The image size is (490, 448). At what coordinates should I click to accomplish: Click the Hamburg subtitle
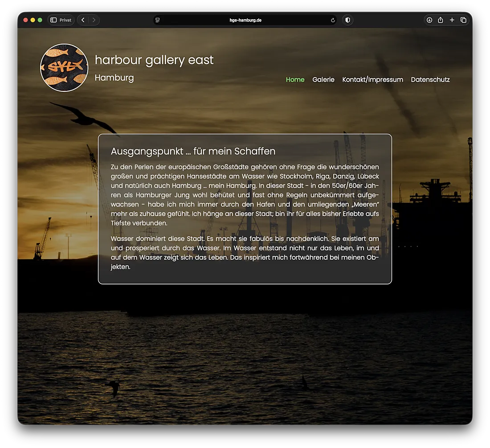(114, 78)
